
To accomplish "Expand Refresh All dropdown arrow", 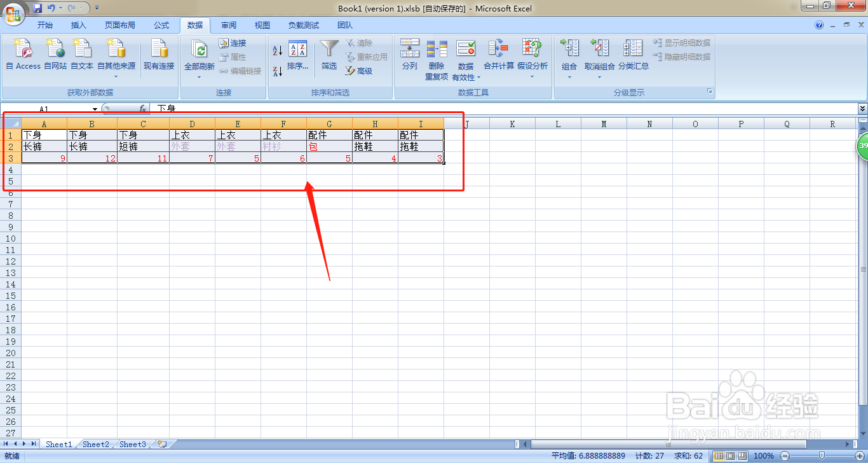I will tap(200, 77).
